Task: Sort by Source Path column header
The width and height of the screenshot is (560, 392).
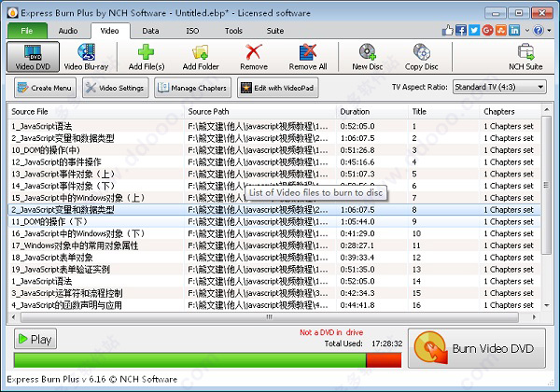Action: tap(260, 112)
